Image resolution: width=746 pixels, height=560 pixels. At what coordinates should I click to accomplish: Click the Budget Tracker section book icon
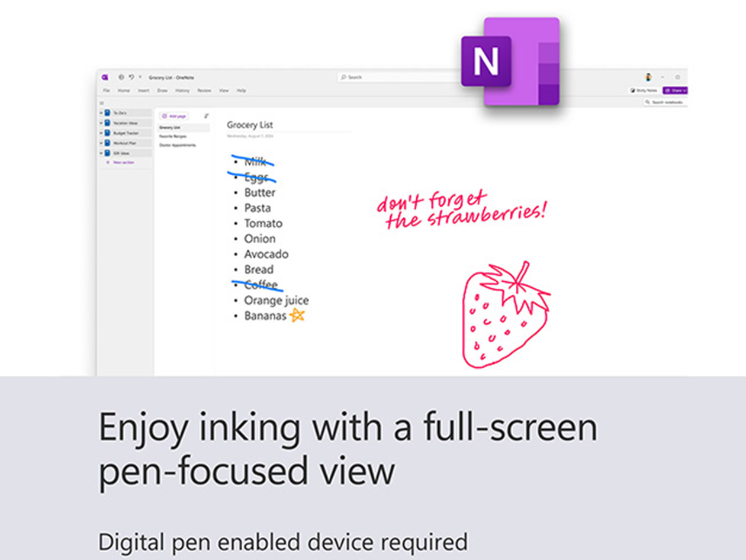[x=108, y=133]
